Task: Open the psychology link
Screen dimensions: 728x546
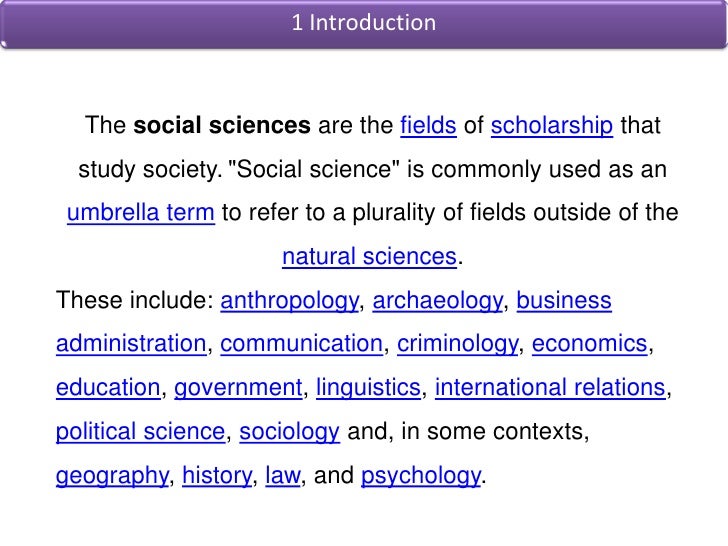Action: coord(421,476)
